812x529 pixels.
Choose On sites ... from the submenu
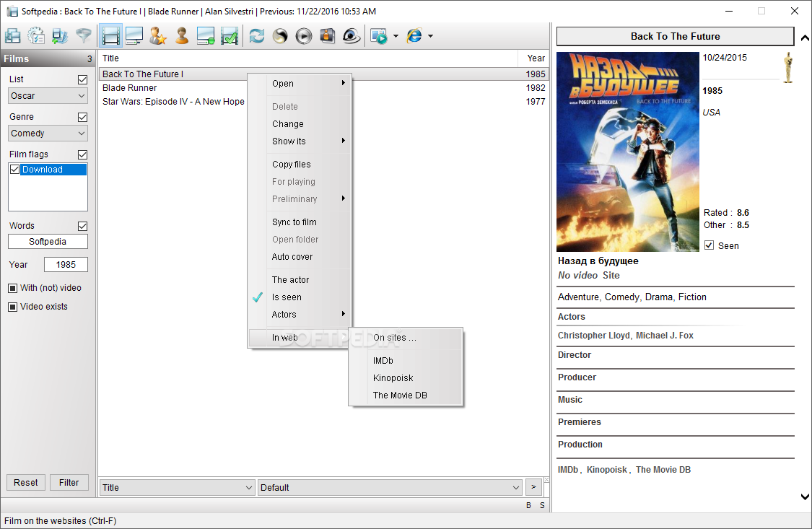pyautogui.click(x=406, y=338)
